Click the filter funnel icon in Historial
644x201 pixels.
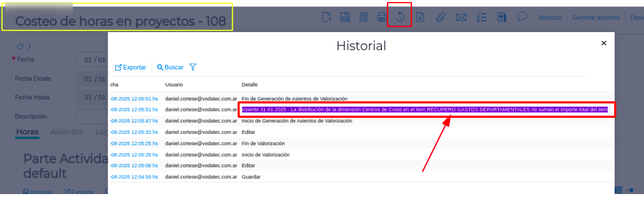click(x=193, y=67)
